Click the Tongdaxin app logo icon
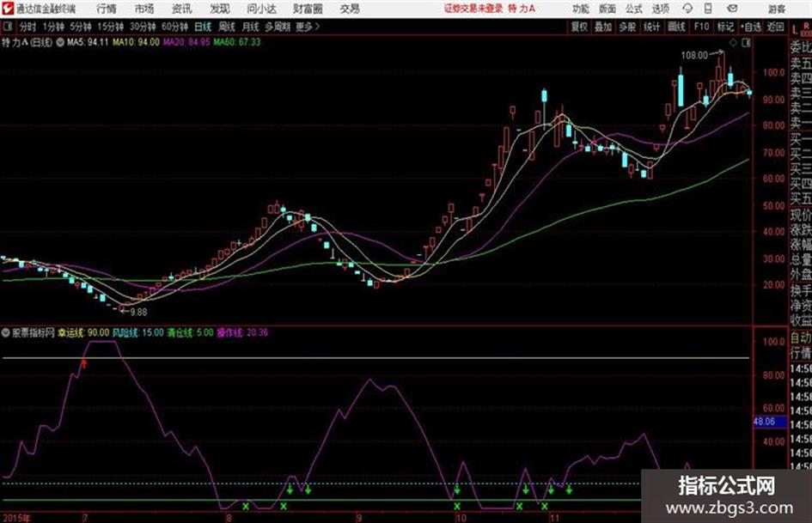The height and width of the screenshot is (523, 812). click(7, 9)
